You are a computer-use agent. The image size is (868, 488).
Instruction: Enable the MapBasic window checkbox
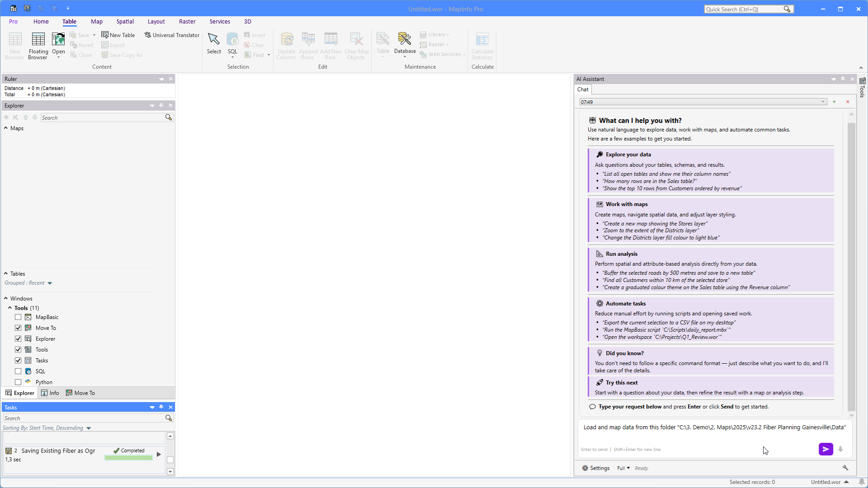[x=18, y=317]
